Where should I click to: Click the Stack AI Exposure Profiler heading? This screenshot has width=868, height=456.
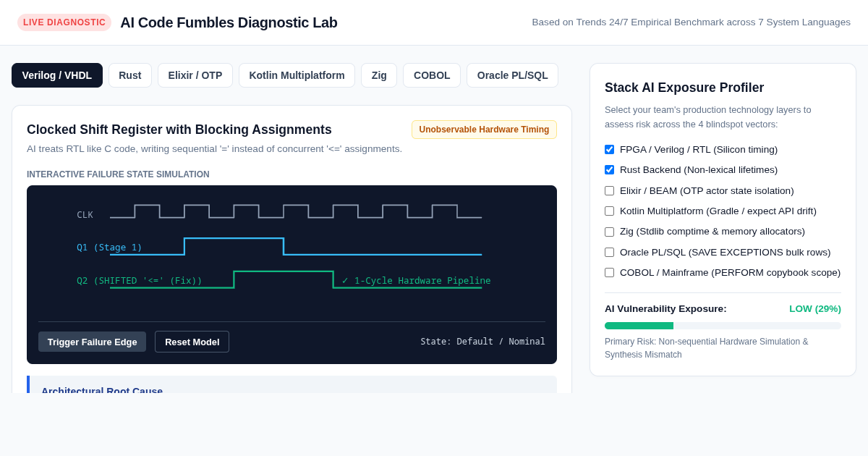tap(684, 88)
